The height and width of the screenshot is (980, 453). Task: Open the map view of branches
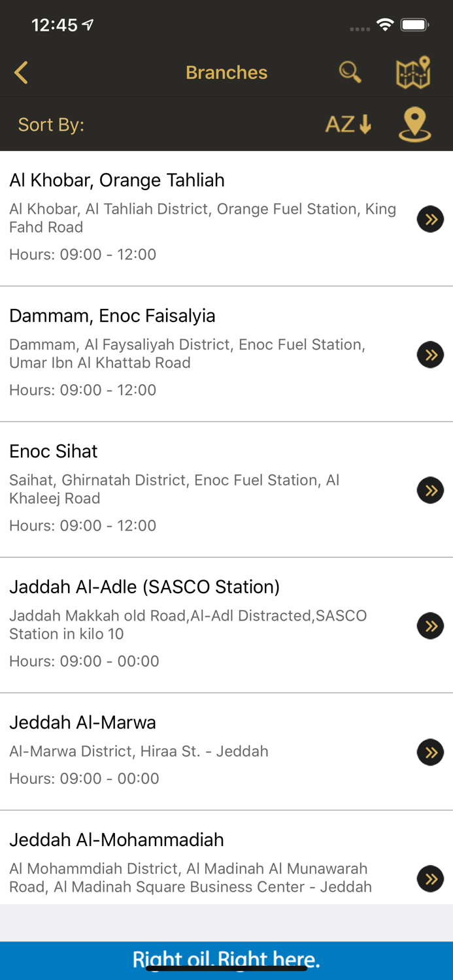pos(411,73)
